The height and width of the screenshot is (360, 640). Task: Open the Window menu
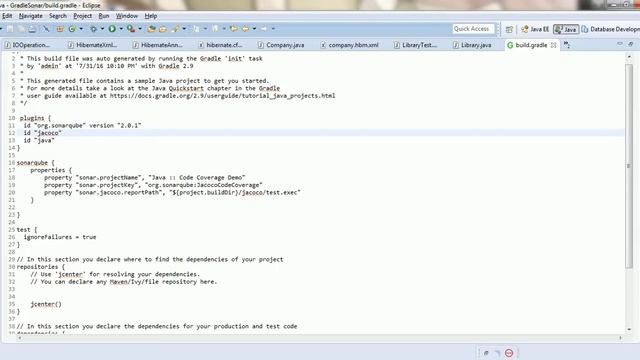[127, 16]
